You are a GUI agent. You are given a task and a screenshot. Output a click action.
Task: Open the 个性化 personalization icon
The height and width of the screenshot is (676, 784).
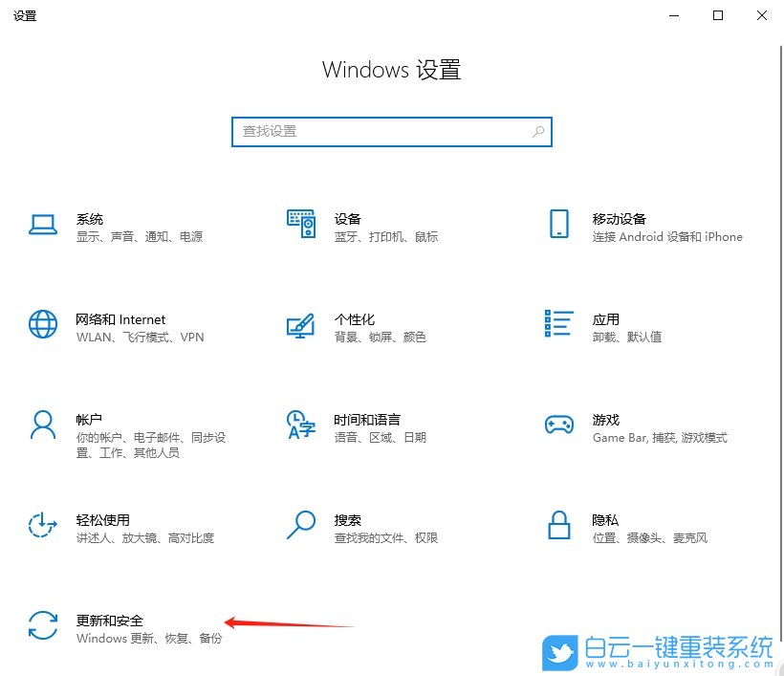tap(300, 327)
